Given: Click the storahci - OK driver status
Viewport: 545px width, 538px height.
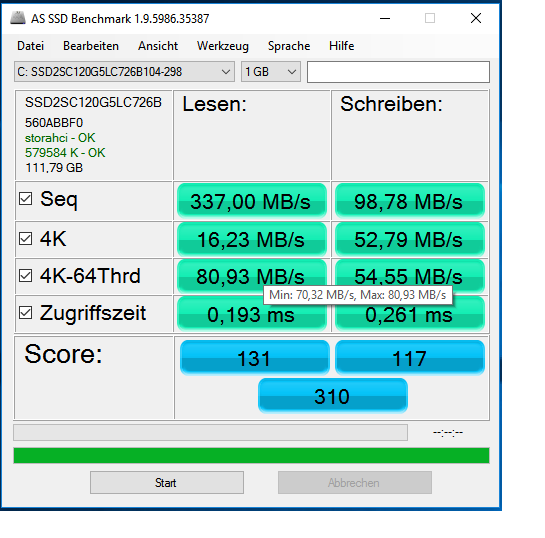Looking at the screenshot, I should [x=60, y=138].
